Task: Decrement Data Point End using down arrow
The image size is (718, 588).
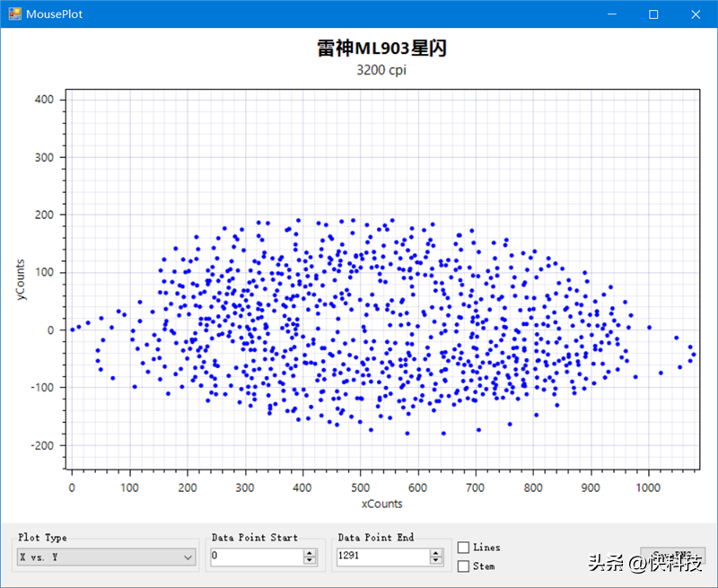Action: pyautogui.click(x=437, y=561)
